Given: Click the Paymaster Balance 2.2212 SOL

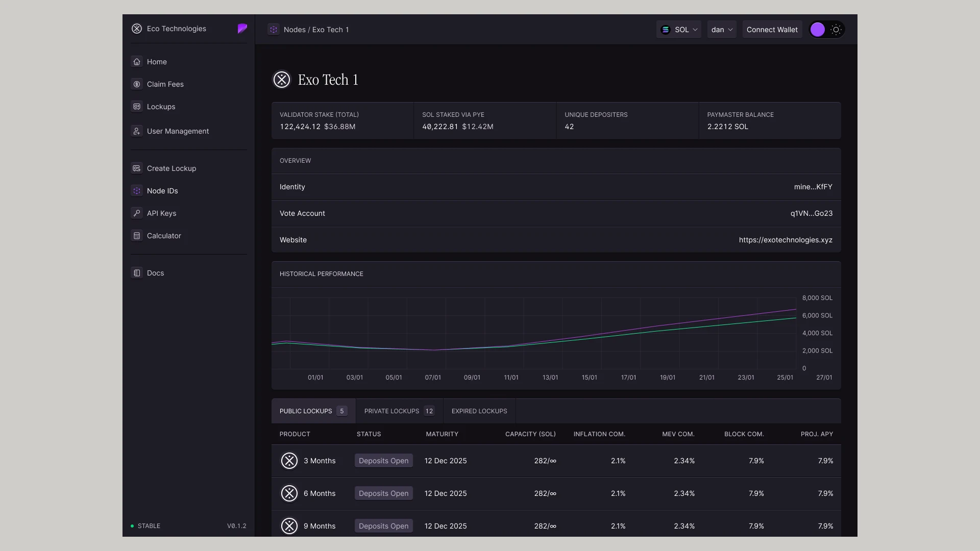Looking at the screenshot, I should (728, 127).
